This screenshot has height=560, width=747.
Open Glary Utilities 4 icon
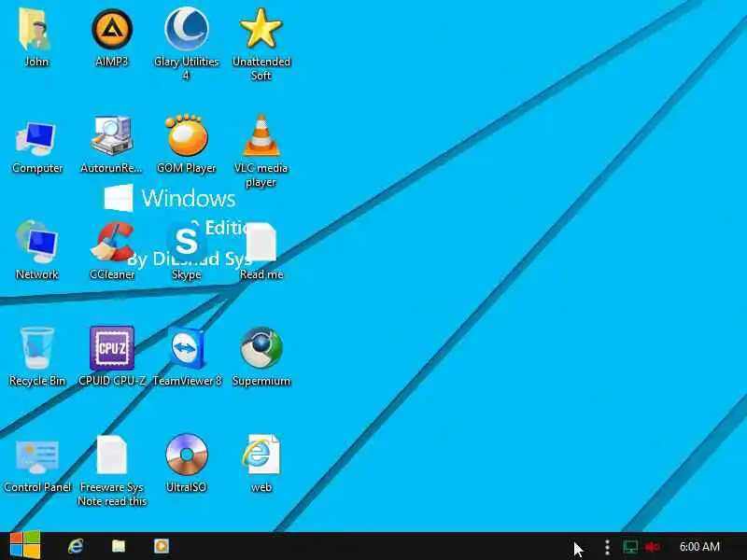point(186,30)
